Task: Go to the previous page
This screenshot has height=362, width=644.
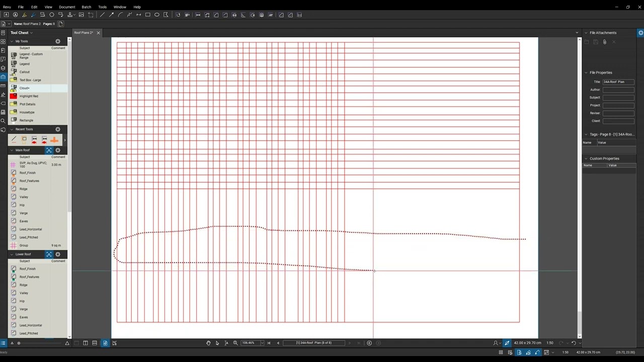Action: tap(278, 343)
